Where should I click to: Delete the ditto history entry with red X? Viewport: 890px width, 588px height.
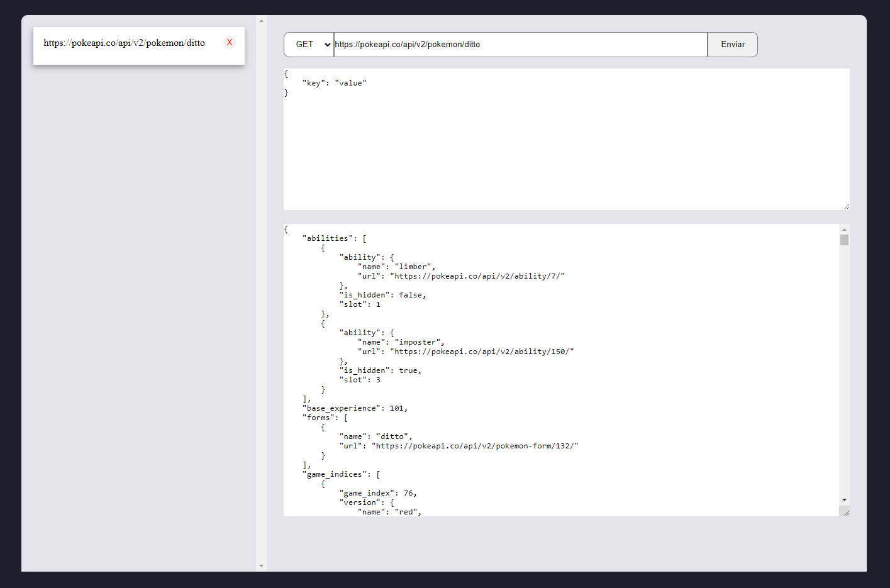click(229, 42)
